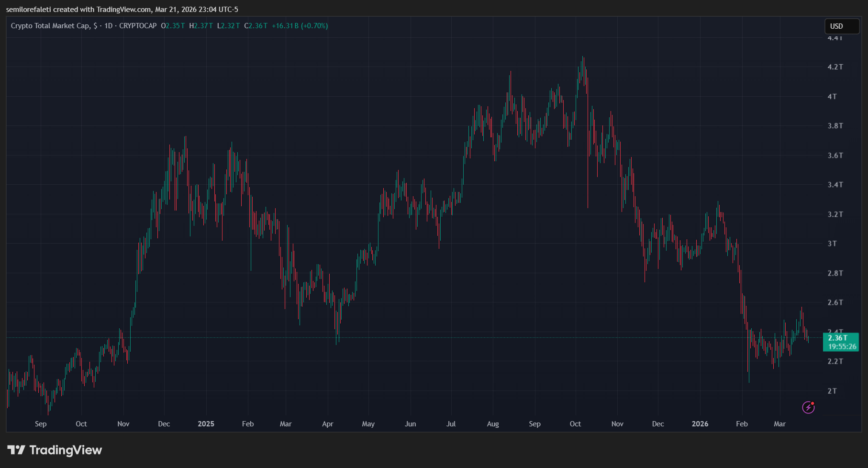The width and height of the screenshot is (868, 468).
Task: Select the low value L2.32T
Action: click(x=229, y=26)
